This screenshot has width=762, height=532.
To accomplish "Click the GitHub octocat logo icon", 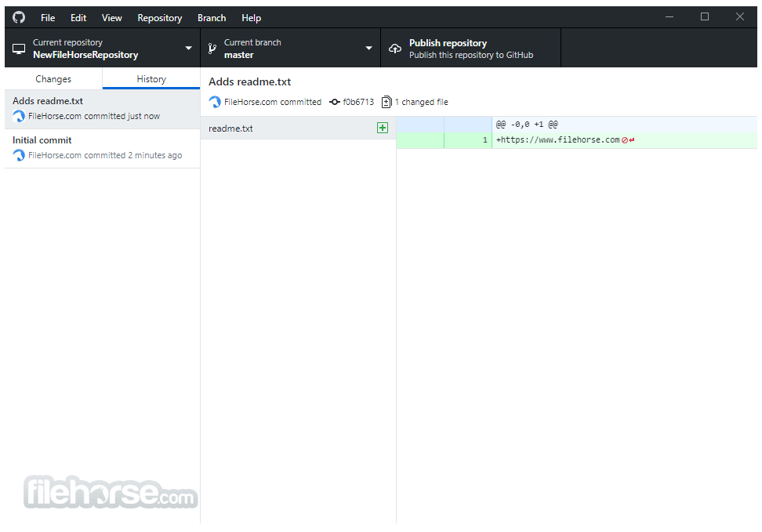I will (19, 17).
